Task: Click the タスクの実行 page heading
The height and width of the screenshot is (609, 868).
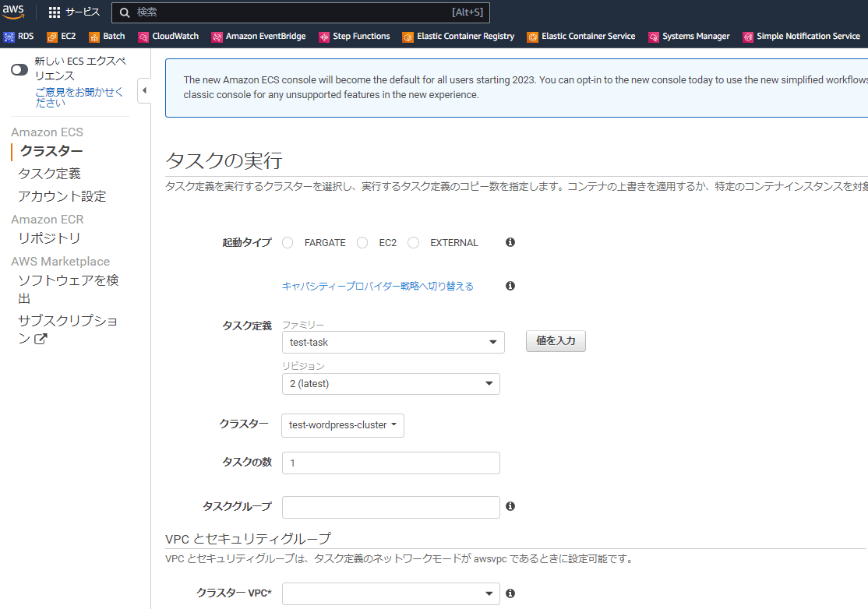Action: click(x=224, y=160)
